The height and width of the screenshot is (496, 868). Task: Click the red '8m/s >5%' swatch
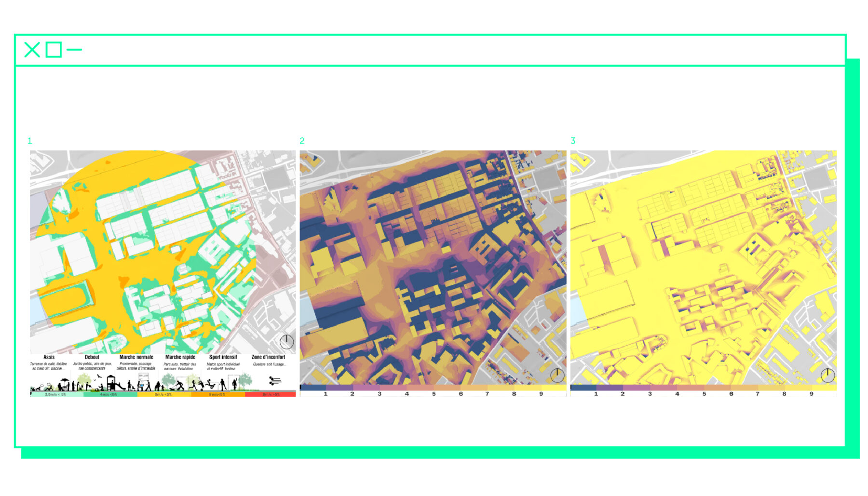(x=271, y=394)
